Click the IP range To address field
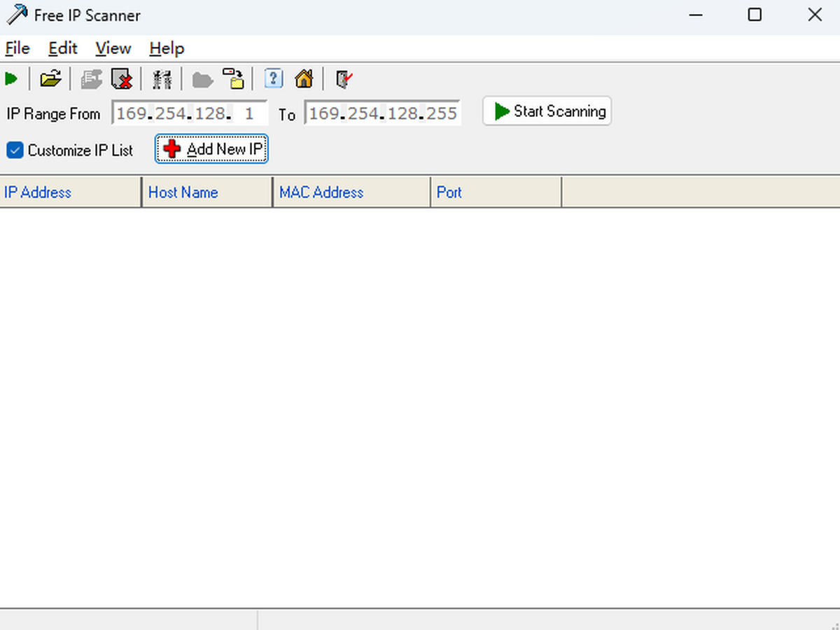 click(382, 113)
